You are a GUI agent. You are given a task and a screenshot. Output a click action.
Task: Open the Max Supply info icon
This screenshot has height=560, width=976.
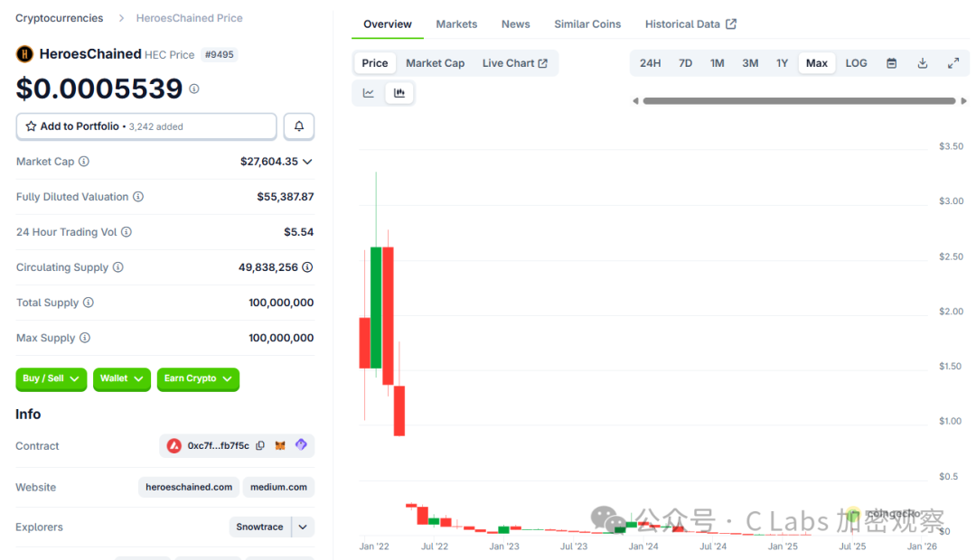pyautogui.click(x=85, y=338)
